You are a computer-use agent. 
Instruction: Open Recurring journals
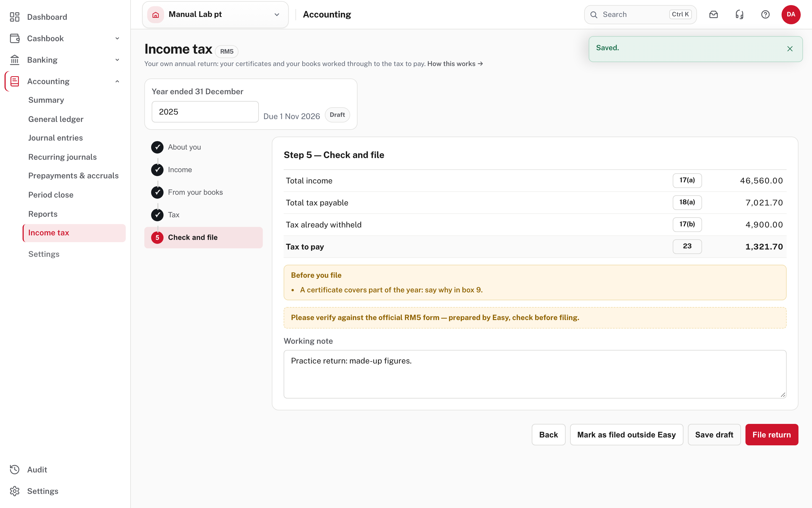point(62,157)
